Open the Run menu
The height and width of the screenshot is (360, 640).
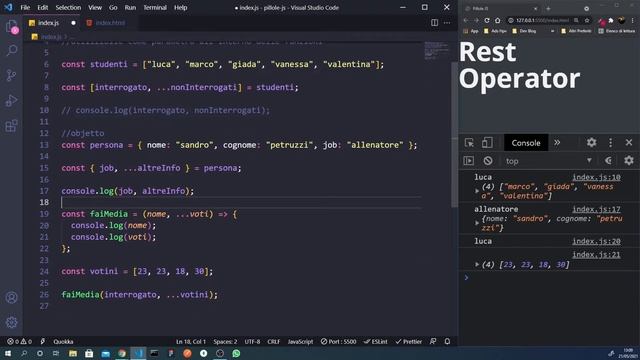(x=130, y=7)
